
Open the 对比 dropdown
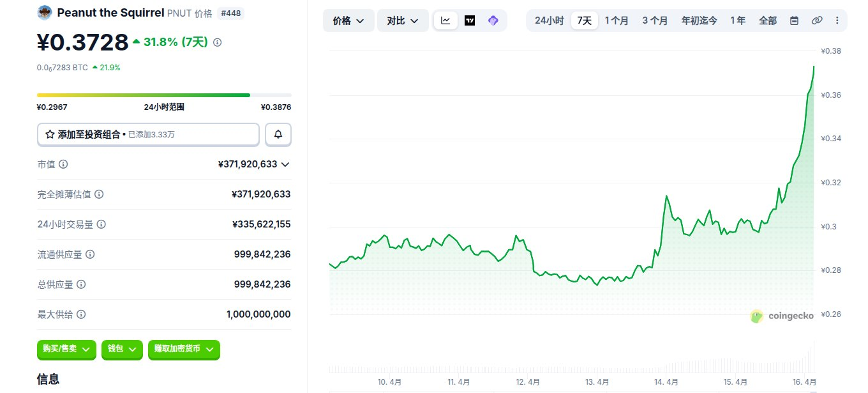pyautogui.click(x=403, y=20)
